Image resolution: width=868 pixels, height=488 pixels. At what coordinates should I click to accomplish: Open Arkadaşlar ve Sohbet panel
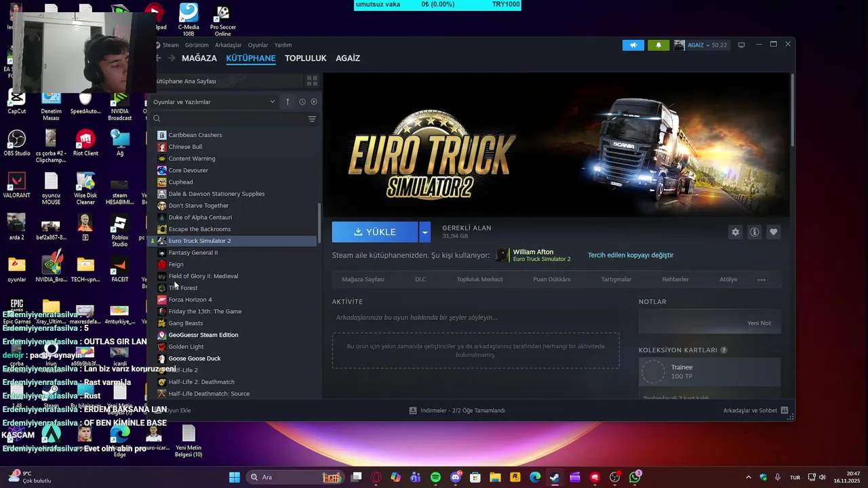pos(755,411)
